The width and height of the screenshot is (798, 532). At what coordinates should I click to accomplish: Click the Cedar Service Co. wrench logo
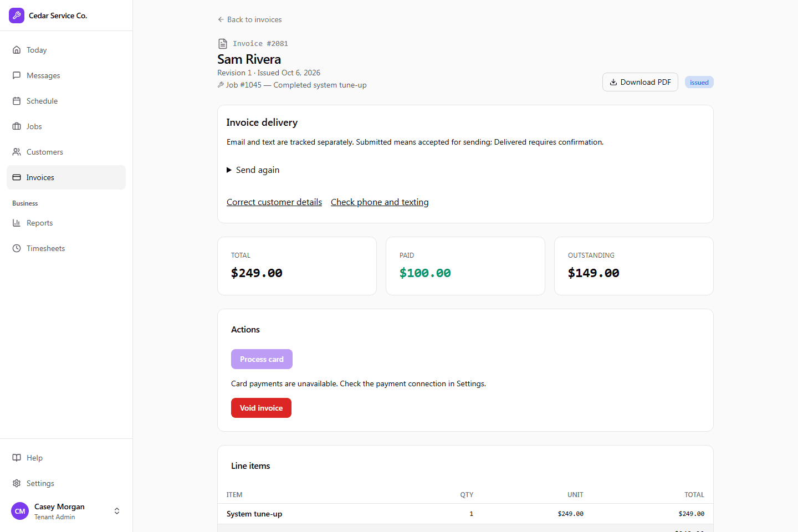tap(17, 16)
